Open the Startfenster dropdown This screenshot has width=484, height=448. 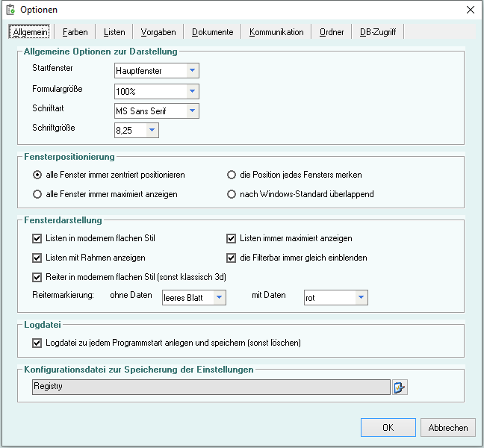[192, 71]
